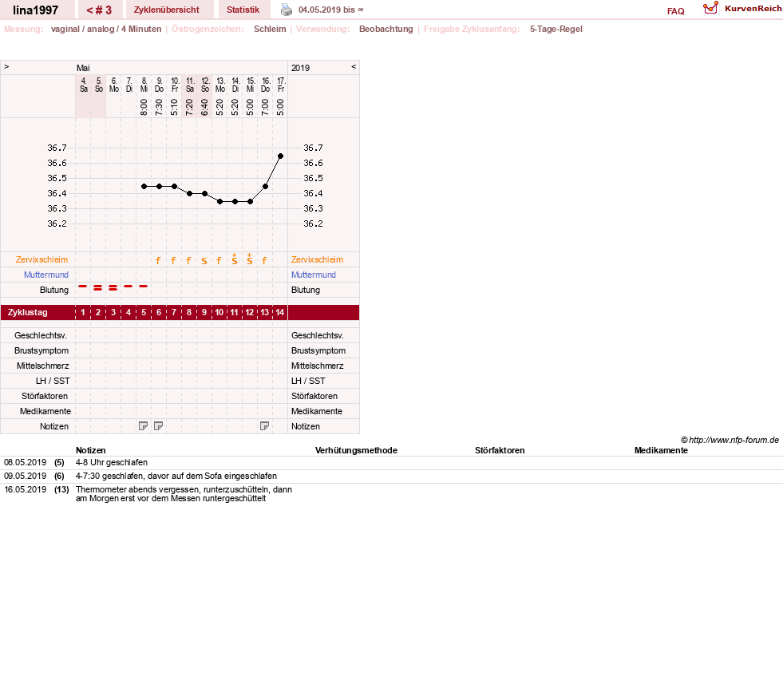Click the right Zervixschleim row label
The width and height of the screenshot is (783, 700).
point(317,259)
